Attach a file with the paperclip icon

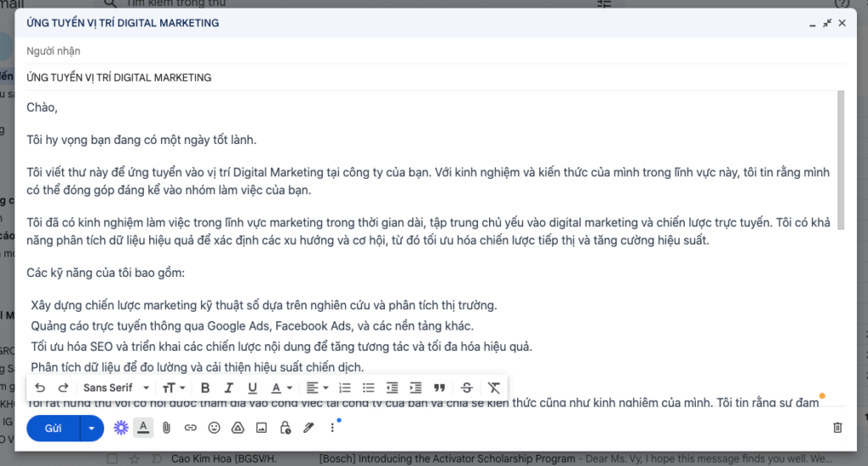pyautogui.click(x=167, y=428)
